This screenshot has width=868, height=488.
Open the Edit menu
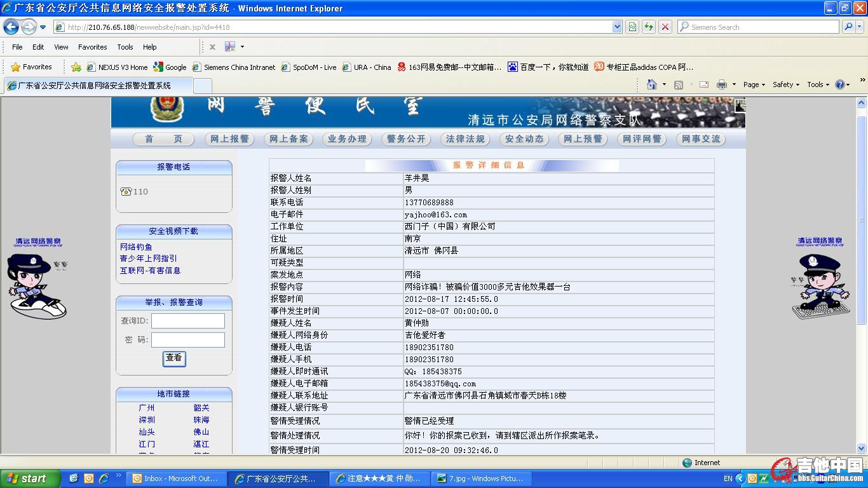coord(38,47)
